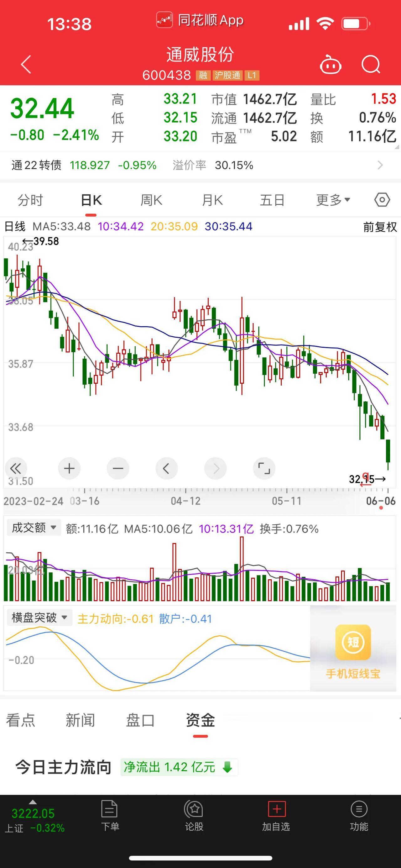Tap the green net-outflow down arrow icon
The height and width of the screenshot is (868, 401).
(228, 767)
